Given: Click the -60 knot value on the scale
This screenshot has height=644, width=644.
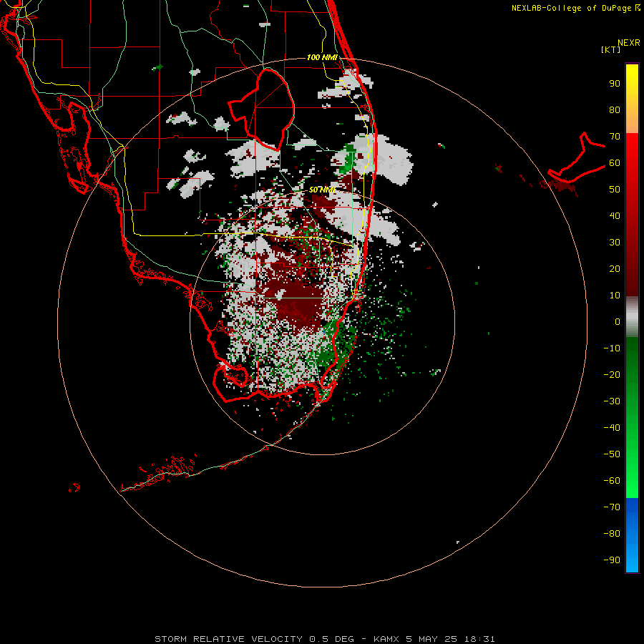Looking at the screenshot, I should pos(612,481).
